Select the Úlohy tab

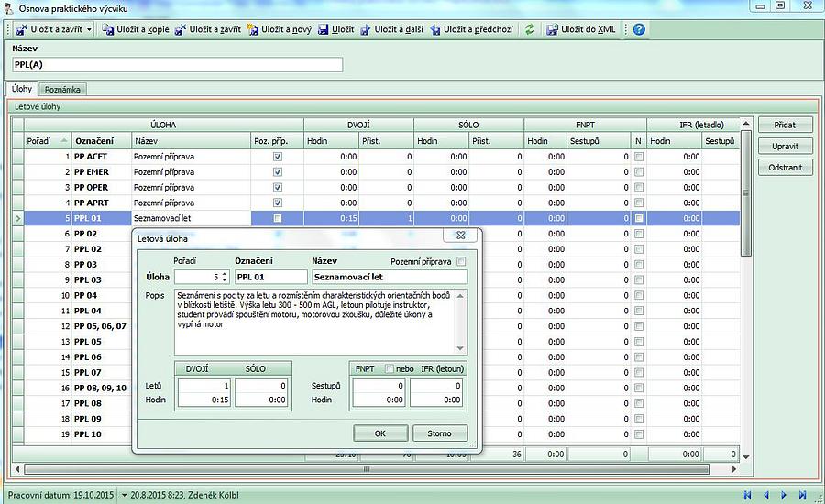tap(22, 89)
